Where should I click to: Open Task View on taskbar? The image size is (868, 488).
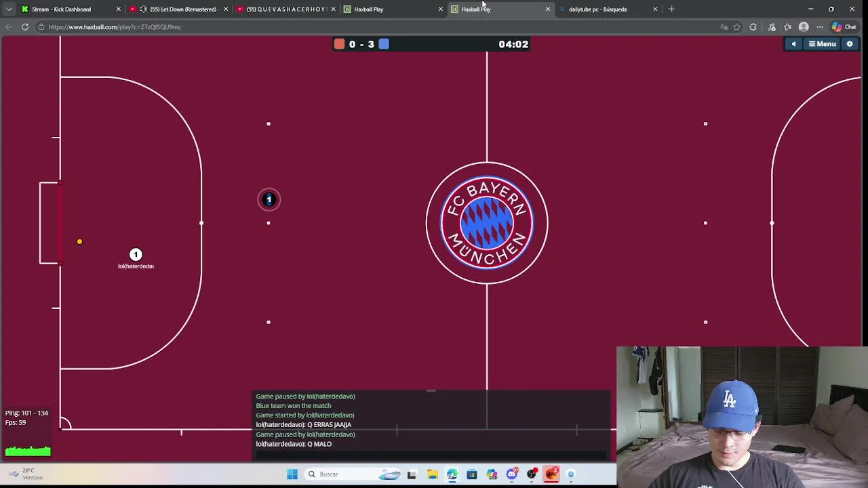[x=412, y=474]
